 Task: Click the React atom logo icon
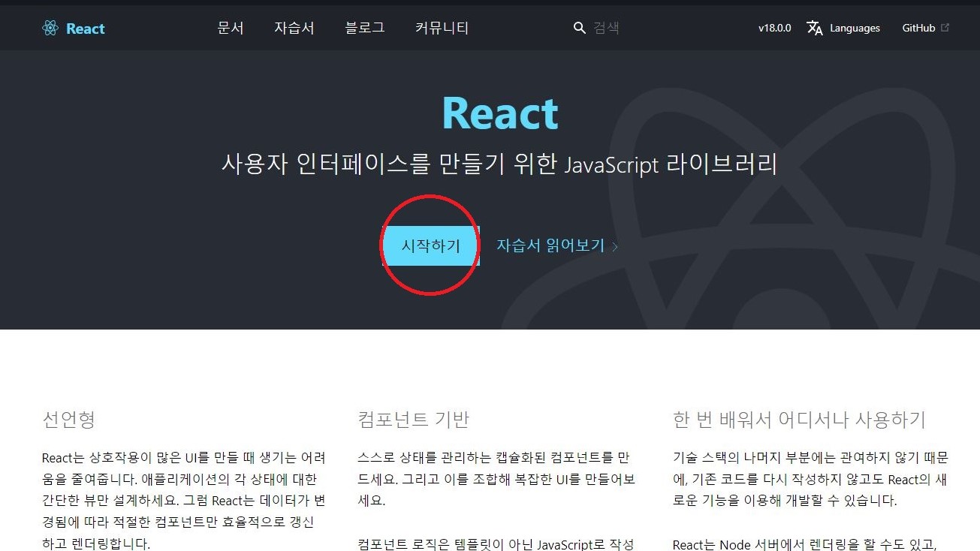pos(50,29)
